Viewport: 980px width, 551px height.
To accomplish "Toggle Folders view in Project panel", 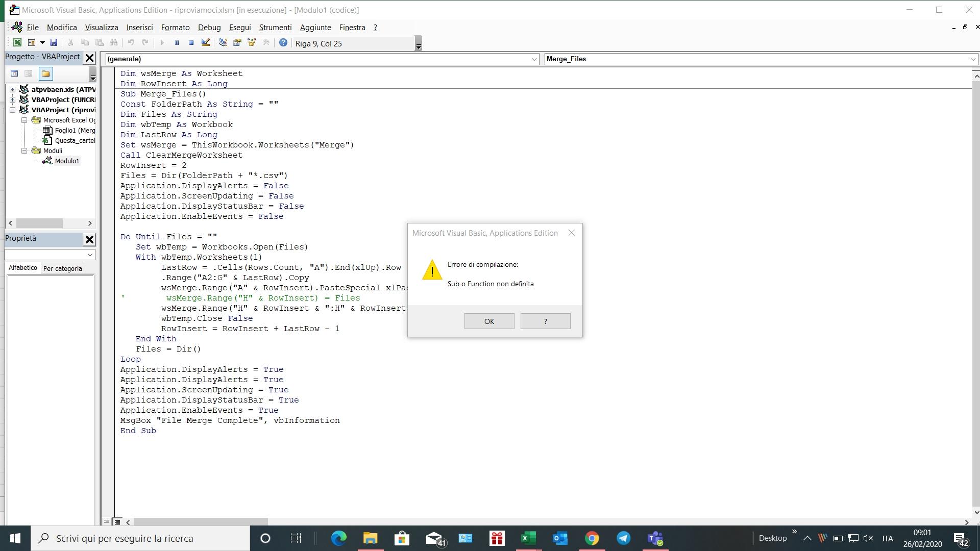I will point(46,74).
